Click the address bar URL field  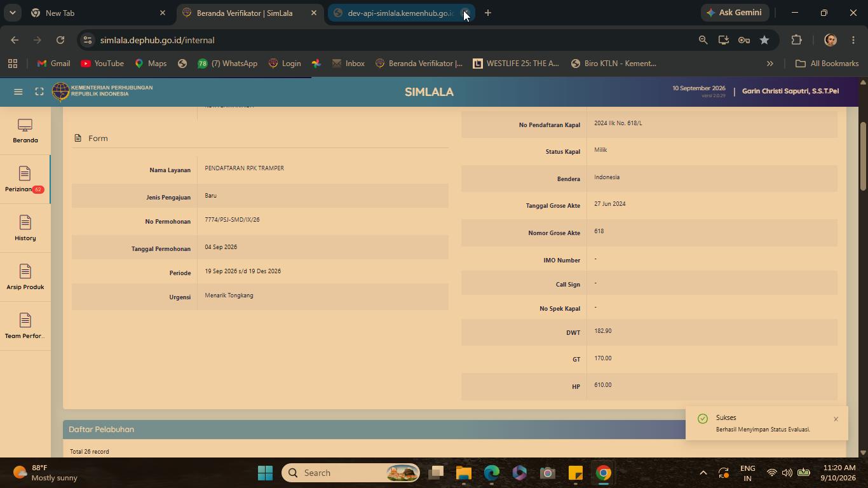(x=394, y=40)
